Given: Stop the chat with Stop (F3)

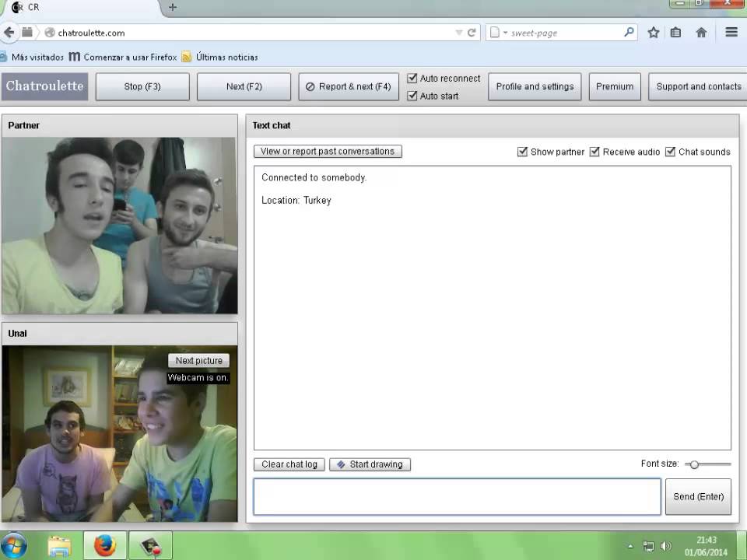Looking at the screenshot, I should click(142, 86).
